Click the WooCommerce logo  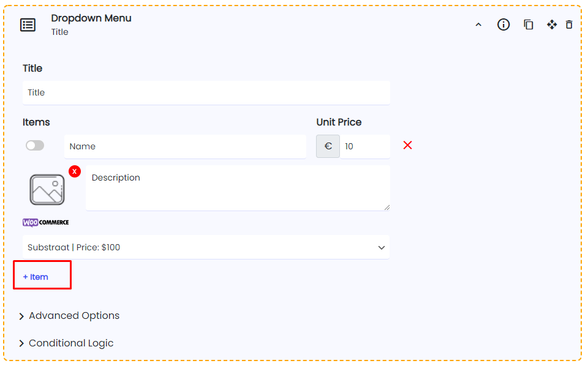click(x=46, y=223)
